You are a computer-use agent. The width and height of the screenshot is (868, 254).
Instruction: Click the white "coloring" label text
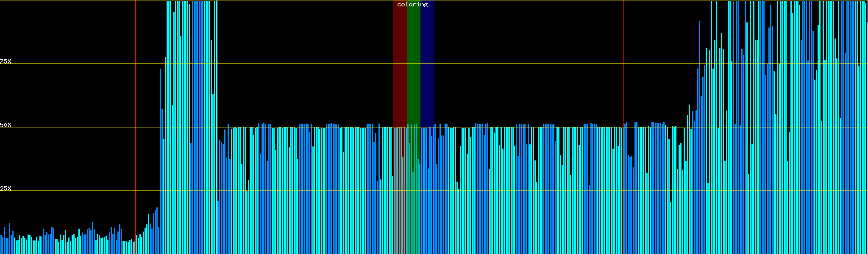[x=412, y=5]
